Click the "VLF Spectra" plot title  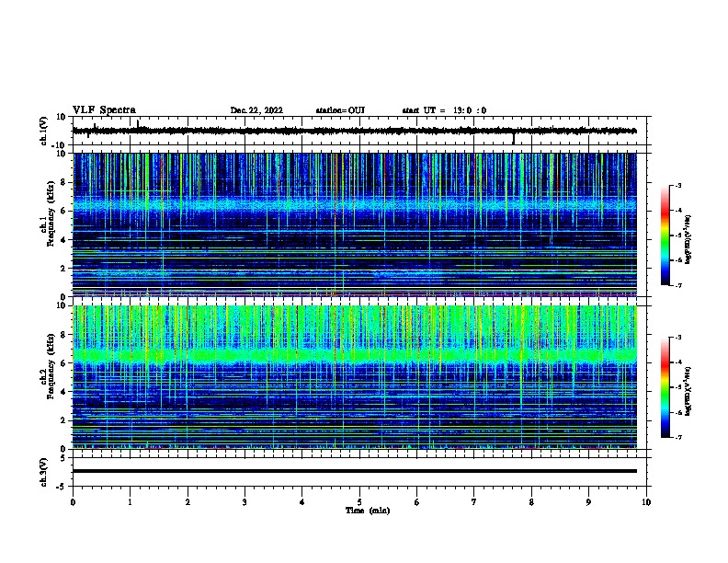104,110
